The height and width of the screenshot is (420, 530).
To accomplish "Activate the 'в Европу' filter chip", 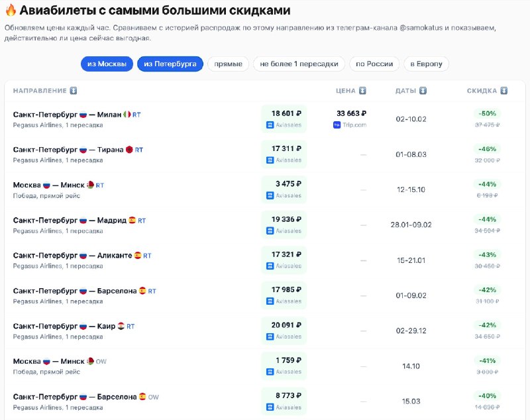I will click(x=426, y=64).
